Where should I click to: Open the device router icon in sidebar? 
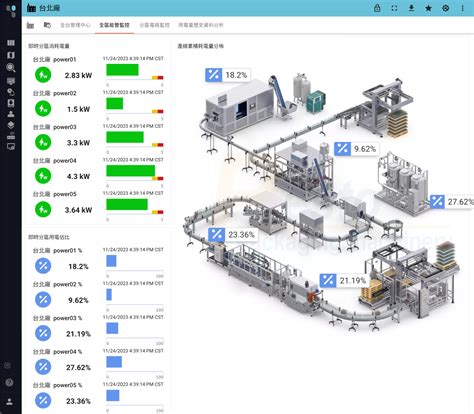tap(11, 136)
